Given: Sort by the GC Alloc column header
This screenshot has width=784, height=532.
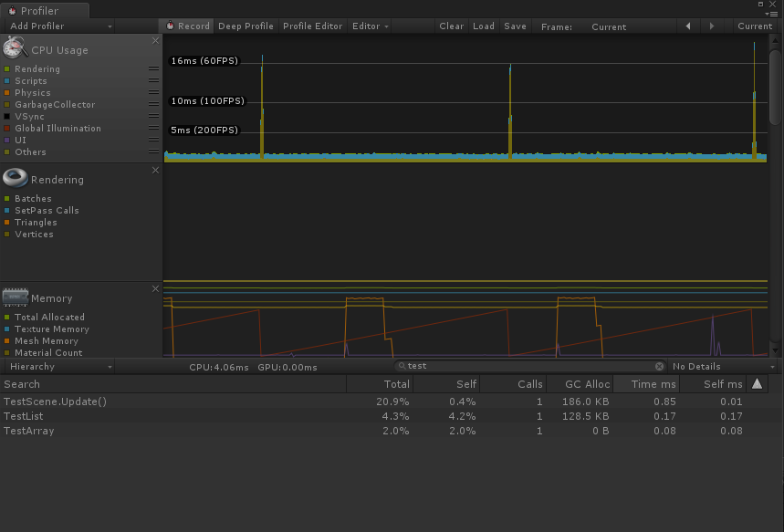Looking at the screenshot, I should coord(580,384).
